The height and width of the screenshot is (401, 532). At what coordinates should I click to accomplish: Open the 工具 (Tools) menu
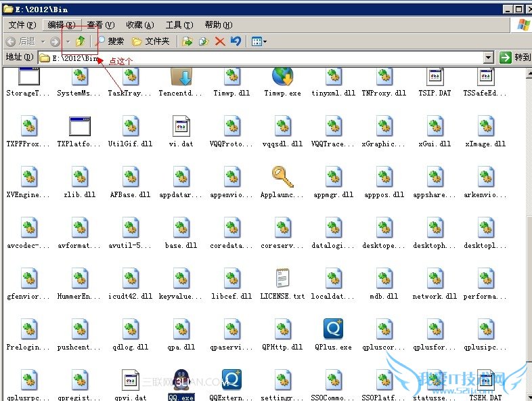[179, 25]
